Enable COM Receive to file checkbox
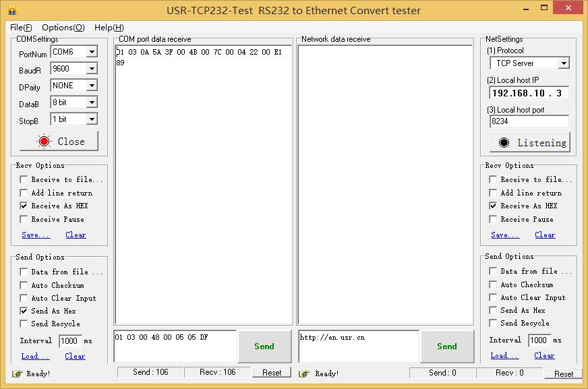588x389 pixels. [24, 179]
